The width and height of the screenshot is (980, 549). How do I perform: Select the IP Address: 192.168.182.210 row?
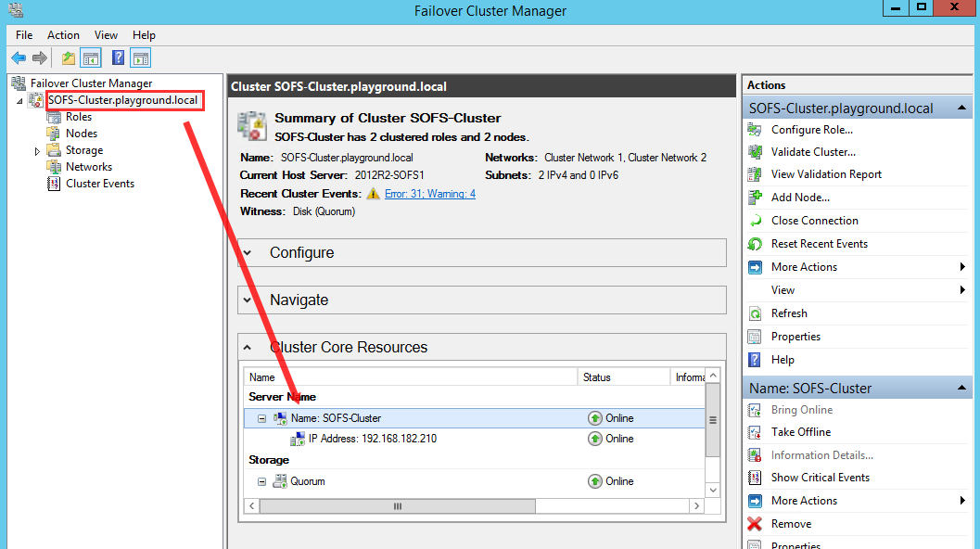coord(475,439)
